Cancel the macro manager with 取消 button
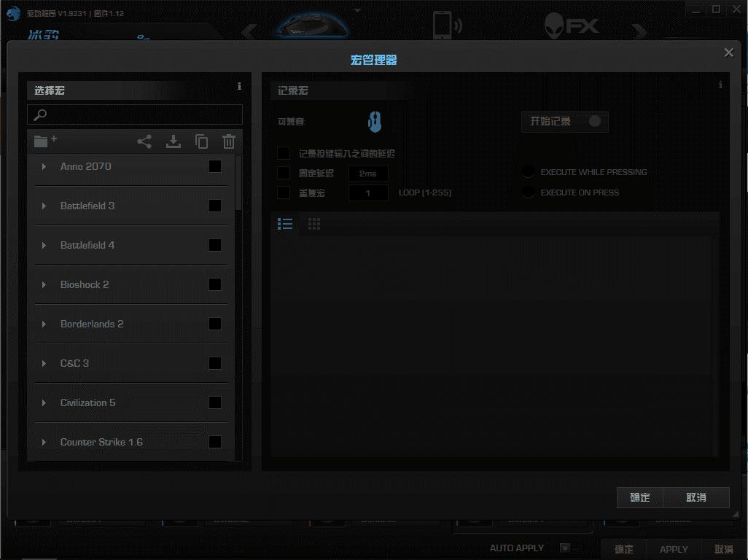Viewport: 748px width, 560px height. (696, 497)
